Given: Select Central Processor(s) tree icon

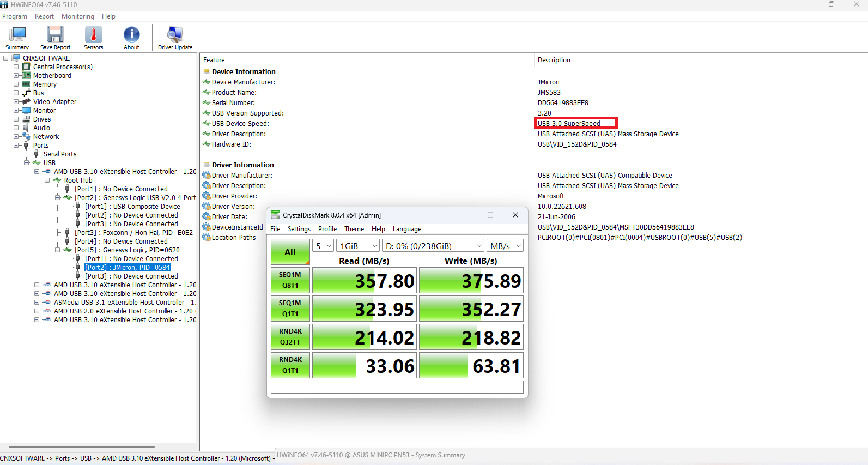Looking at the screenshot, I should point(26,67).
